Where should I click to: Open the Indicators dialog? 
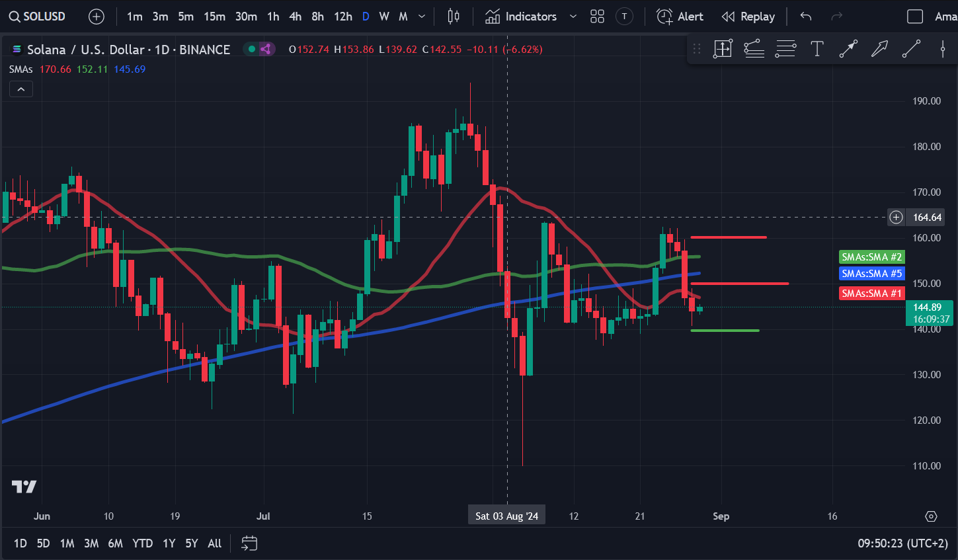pos(521,17)
